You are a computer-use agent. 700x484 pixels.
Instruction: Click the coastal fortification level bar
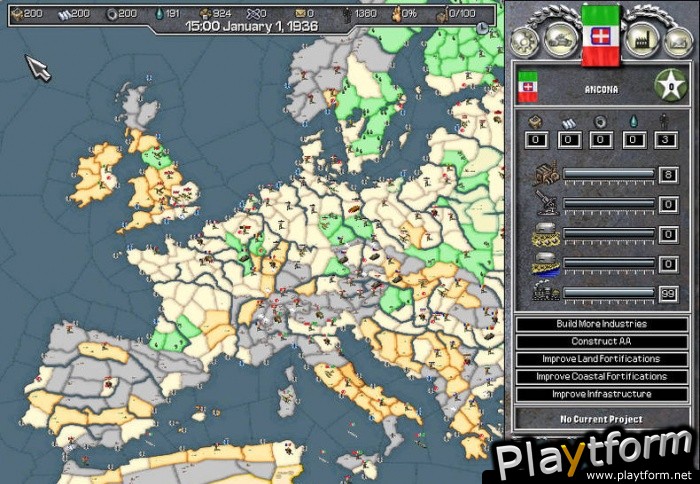pos(609,264)
